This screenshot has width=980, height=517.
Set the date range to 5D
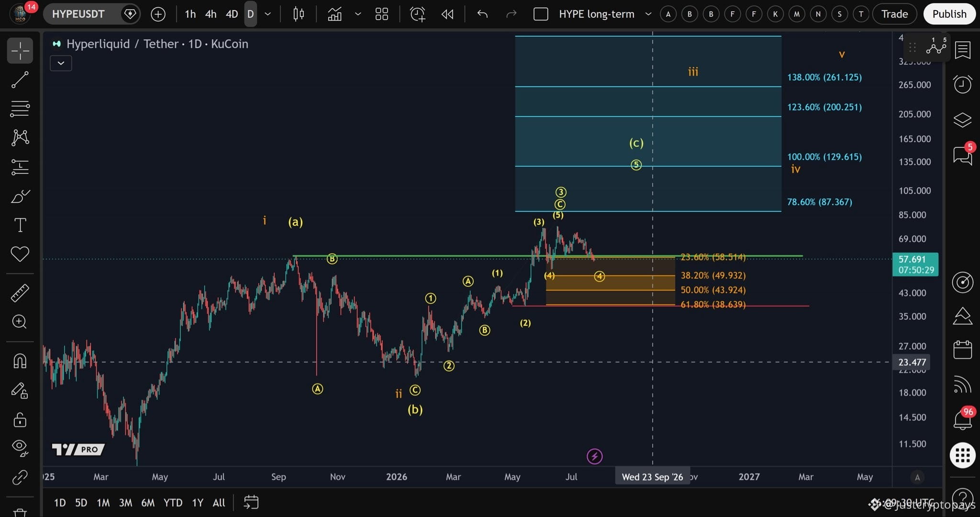(x=81, y=503)
